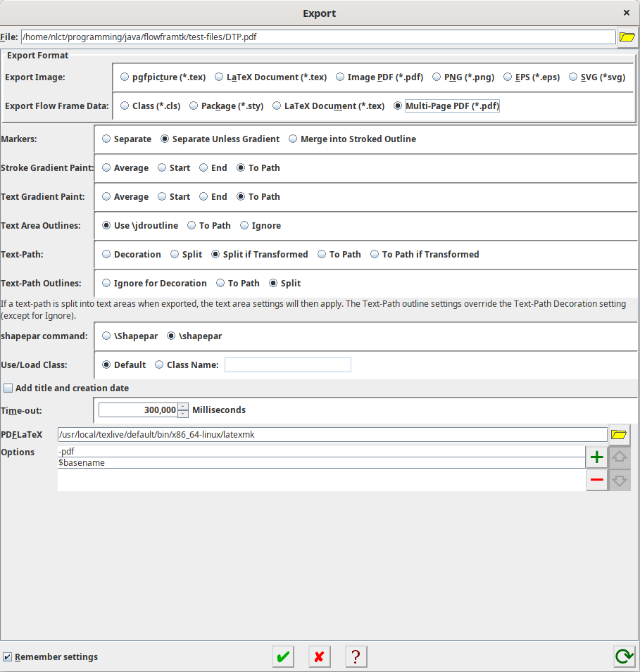Confirm export with green checkmark button
Viewport: 640px width, 672px height.
(283, 657)
